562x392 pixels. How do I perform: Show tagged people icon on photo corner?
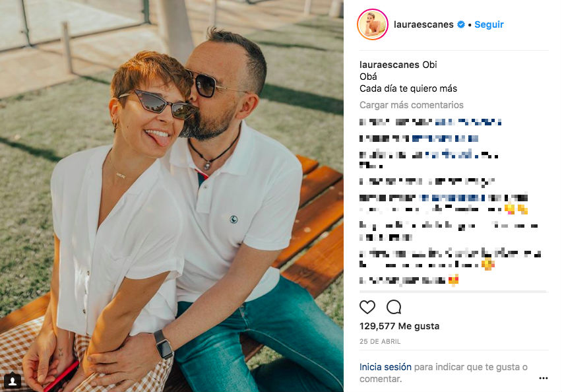(x=13, y=381)
